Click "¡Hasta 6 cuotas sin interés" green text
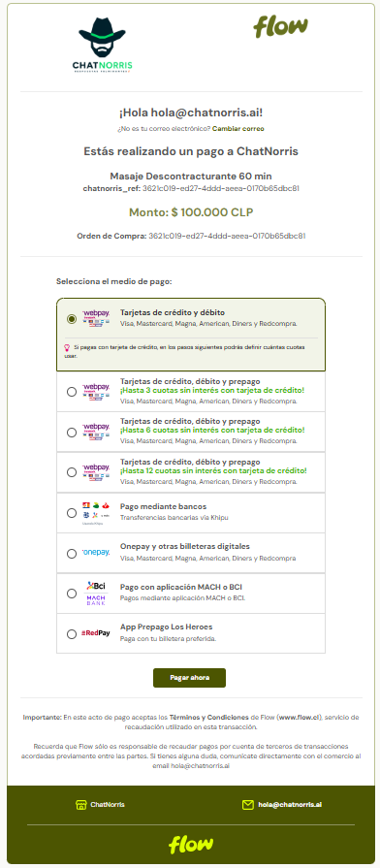Viewport: 380px width, 868px height. 212,431
